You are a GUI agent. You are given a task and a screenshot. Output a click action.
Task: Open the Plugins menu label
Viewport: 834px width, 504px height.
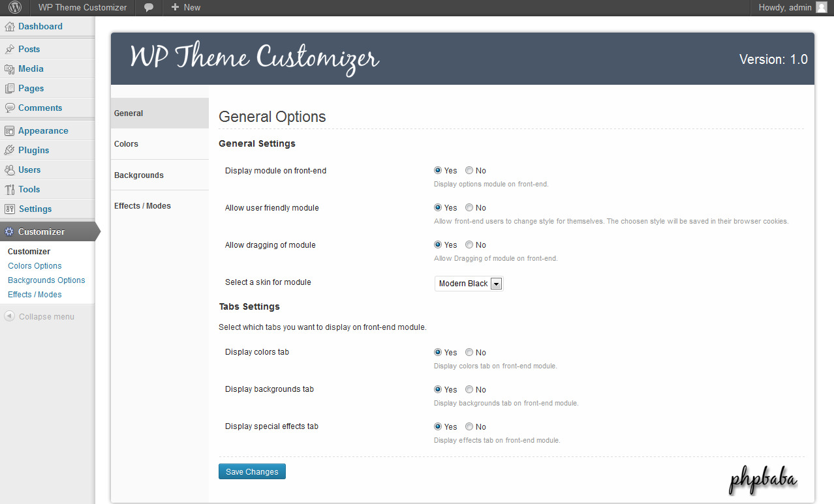pos(34,151)
